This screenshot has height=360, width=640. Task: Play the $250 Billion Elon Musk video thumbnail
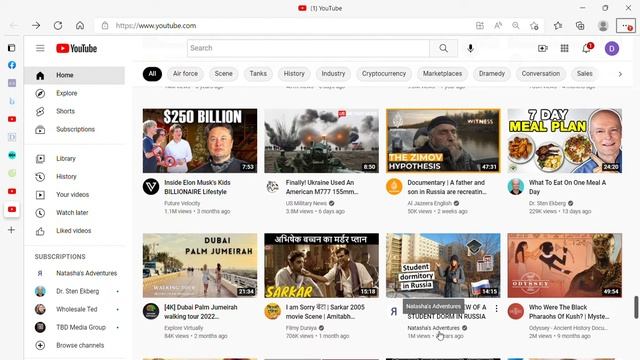(200, 140)
